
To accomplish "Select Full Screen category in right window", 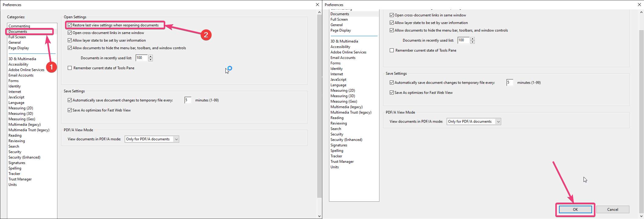I will tap(339, 19).
